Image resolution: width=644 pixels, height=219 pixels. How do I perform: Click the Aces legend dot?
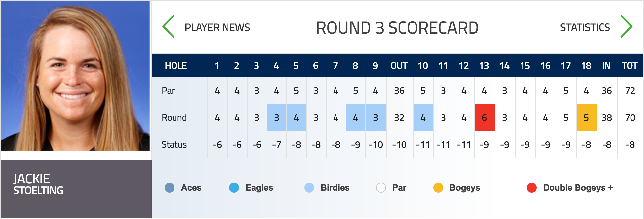[170, 188]
